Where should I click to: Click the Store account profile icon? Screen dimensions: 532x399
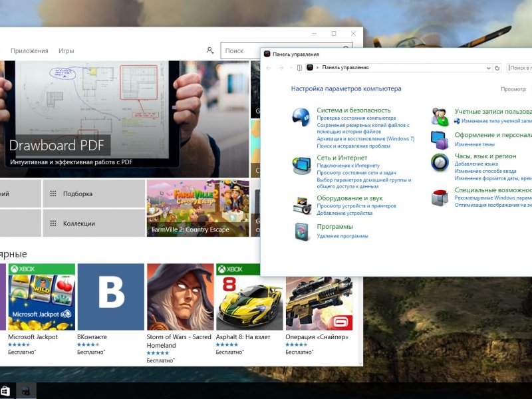(x=210, y=51)
